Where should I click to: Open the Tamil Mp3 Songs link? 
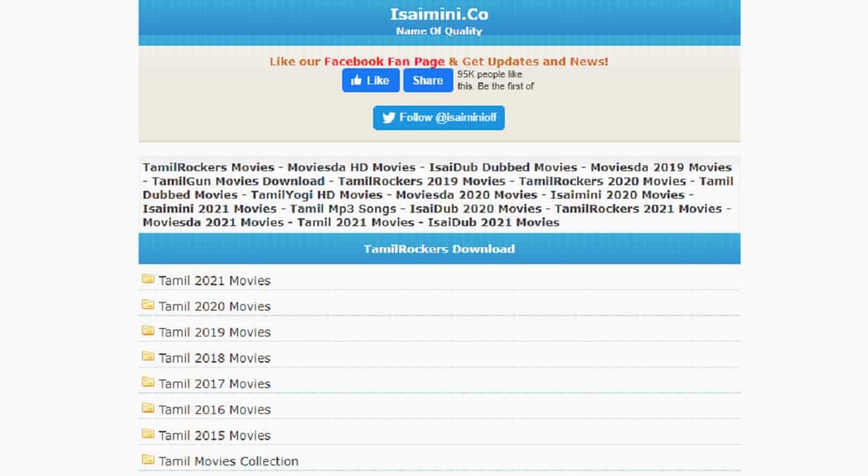click(344, 208)
